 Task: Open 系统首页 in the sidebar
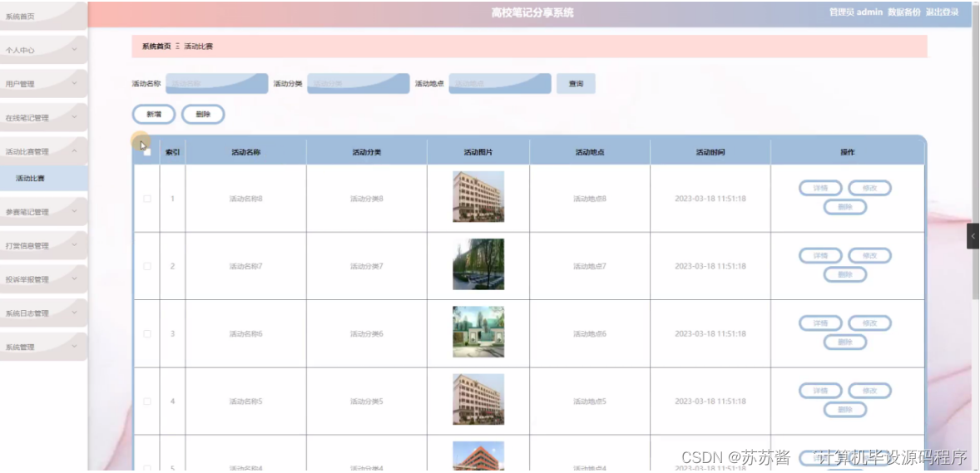(44, 17)
